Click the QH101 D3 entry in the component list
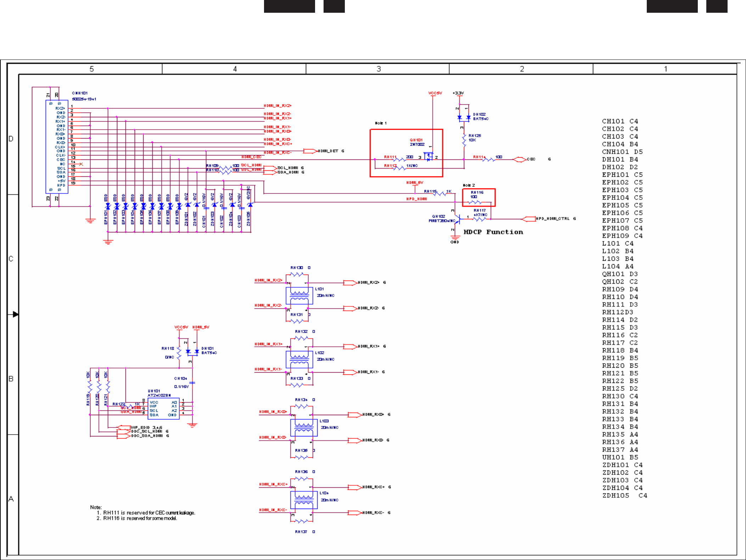This screenshot has width=746, height=560. click(619, 274)
